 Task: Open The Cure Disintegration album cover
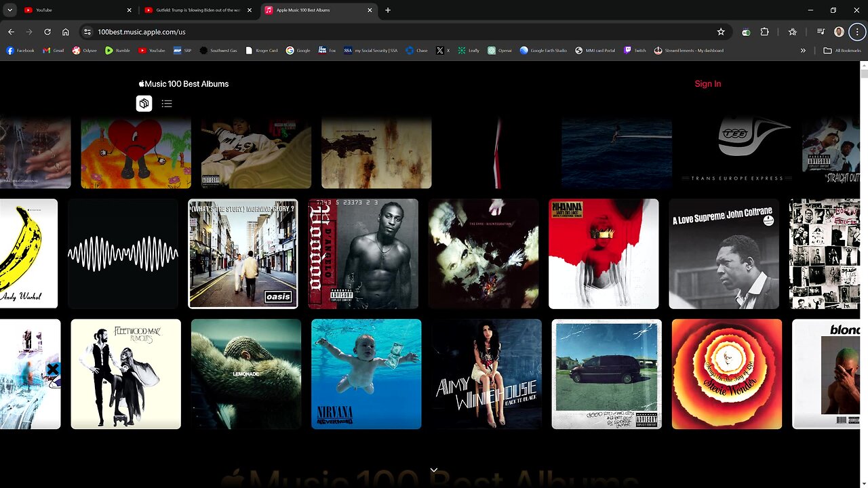(x=484, y=253)
